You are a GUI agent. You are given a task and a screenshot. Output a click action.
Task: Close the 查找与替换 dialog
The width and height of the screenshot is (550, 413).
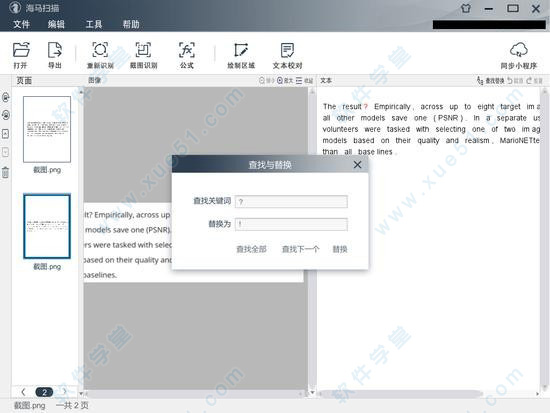click(357, 165)
